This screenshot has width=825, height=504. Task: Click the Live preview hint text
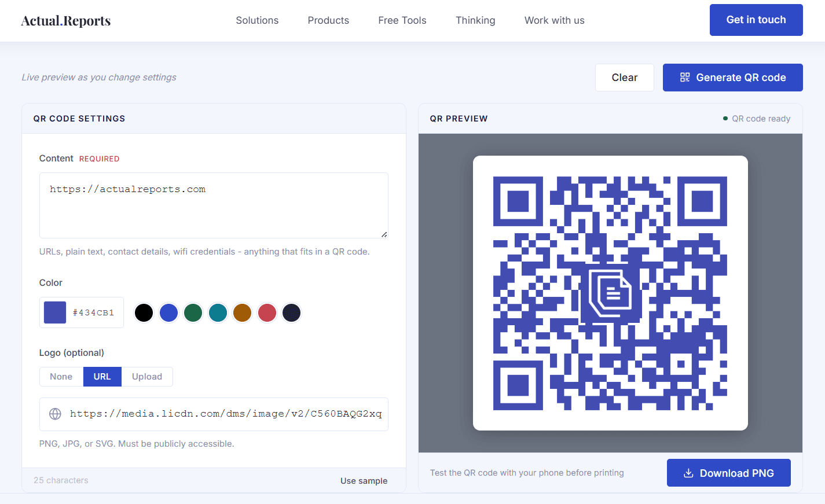99,78
